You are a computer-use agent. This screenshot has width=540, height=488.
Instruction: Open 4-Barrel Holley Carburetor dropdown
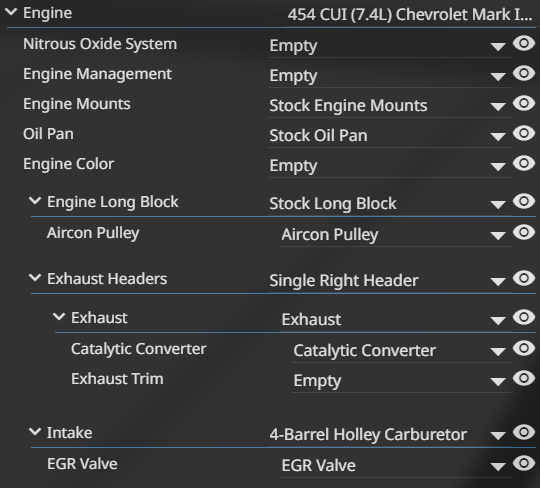(390, 434)
